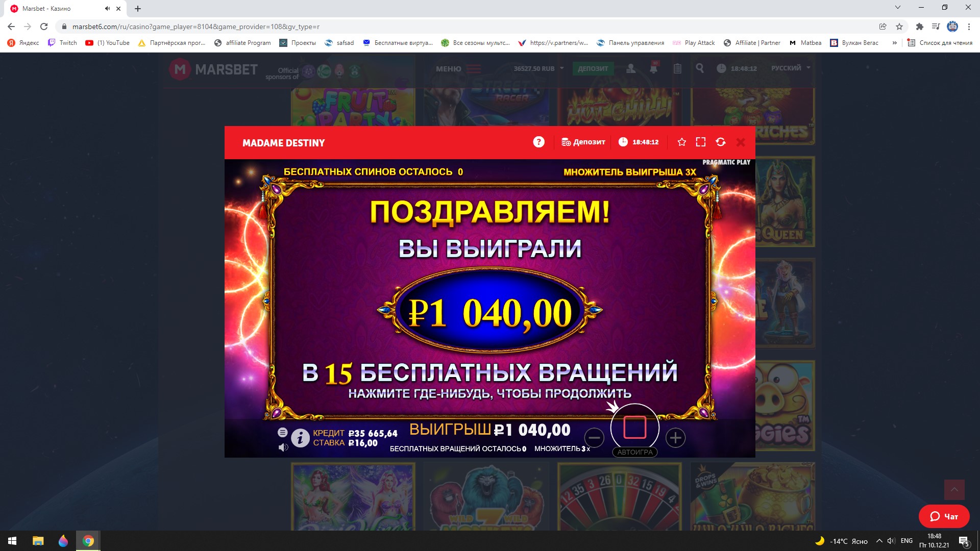The width and height of the screenshot is (980, 551).
Task: Open File Explorer from the taskbar
Action: point(38,541)
